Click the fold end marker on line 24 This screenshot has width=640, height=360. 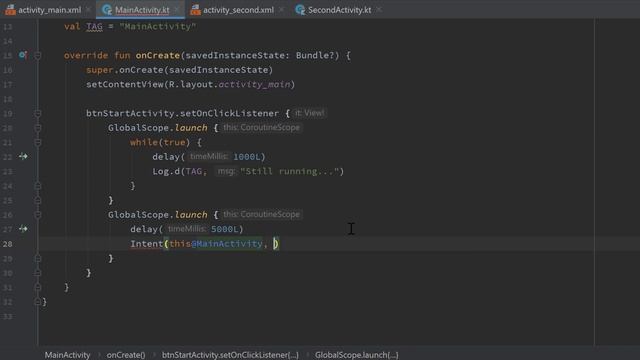(38, 186)
